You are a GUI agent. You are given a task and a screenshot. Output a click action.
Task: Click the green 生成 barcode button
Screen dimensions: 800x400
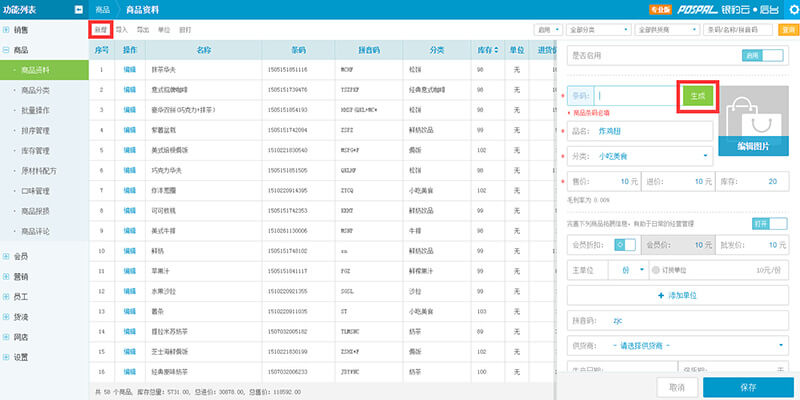click(x=697, y=96)
